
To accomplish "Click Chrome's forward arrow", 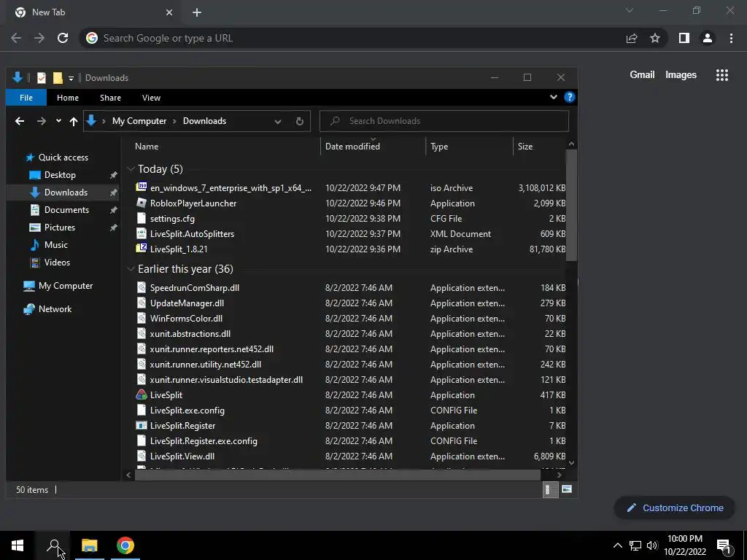I will [39, 38].
